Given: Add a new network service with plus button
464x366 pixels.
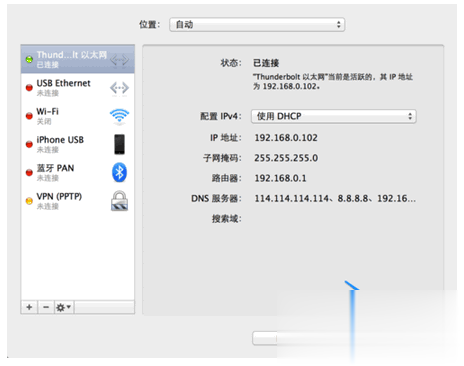Looking at the screenshot, I should tap(29, 307).
